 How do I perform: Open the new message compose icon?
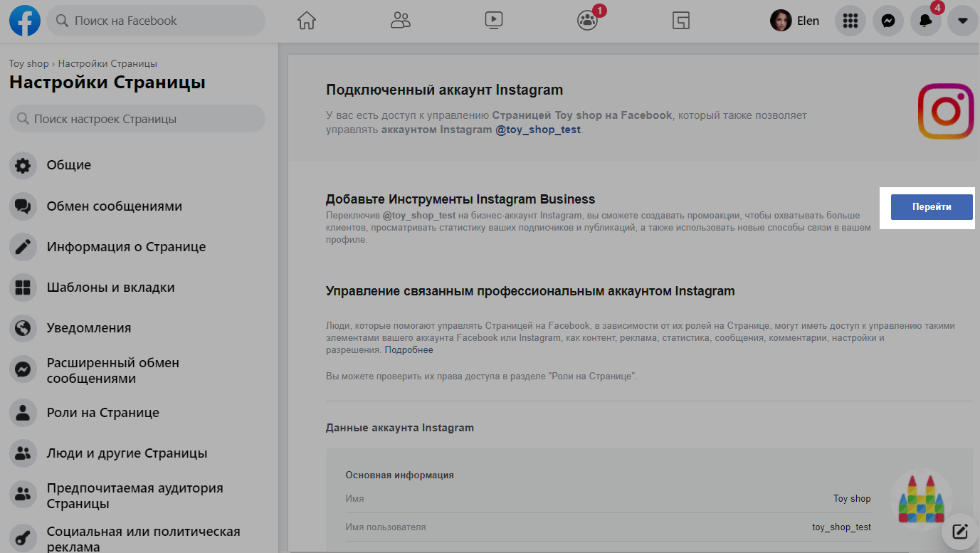coord(959,531)
